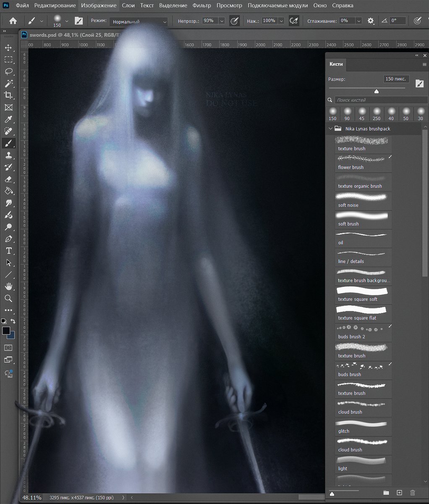
Task: Toggle Quick Mask mode
Action: click(8, 348)
